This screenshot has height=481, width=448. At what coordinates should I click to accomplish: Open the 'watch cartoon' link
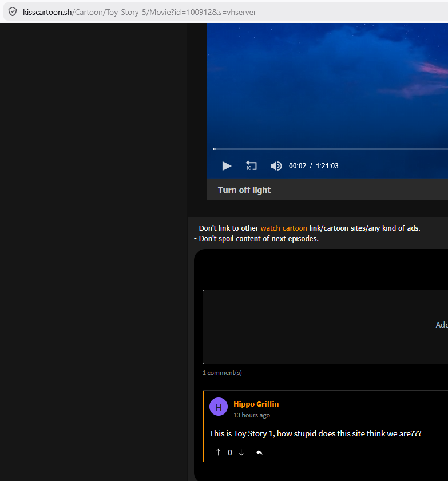click(x=284, y=228)
